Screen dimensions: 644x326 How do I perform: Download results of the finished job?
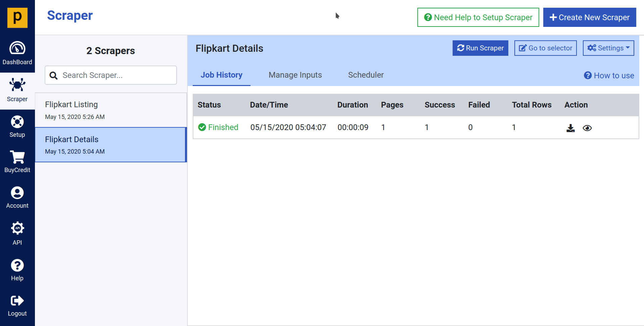[570, 128]
